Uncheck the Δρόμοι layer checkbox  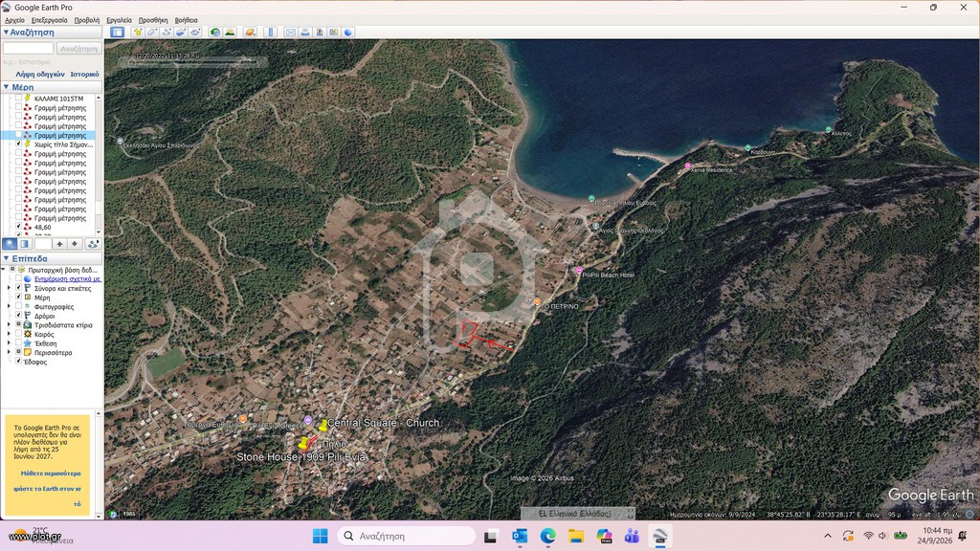tap(19, 316)
